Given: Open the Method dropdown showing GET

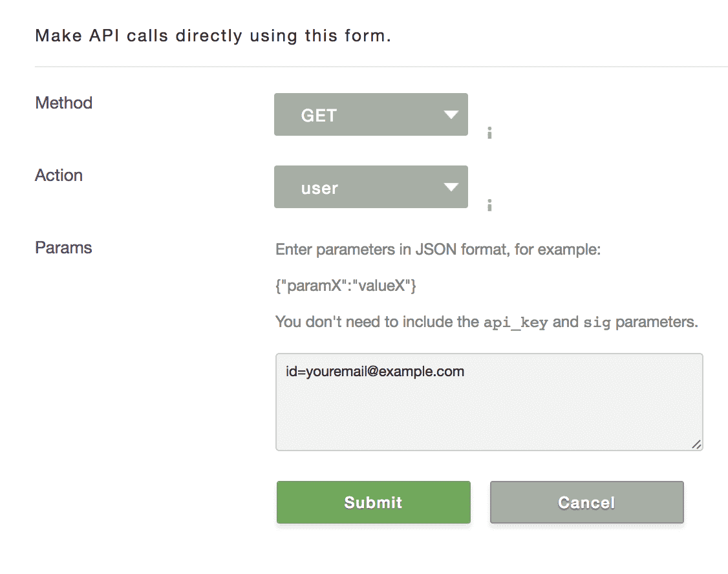Looking at the screenshot, I should 370,115.
